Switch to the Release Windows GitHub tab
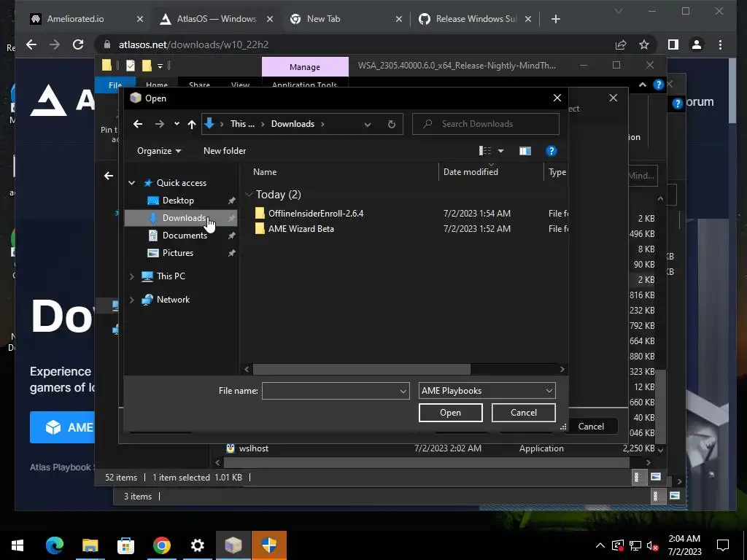747x560 pixels. [476, 19]
